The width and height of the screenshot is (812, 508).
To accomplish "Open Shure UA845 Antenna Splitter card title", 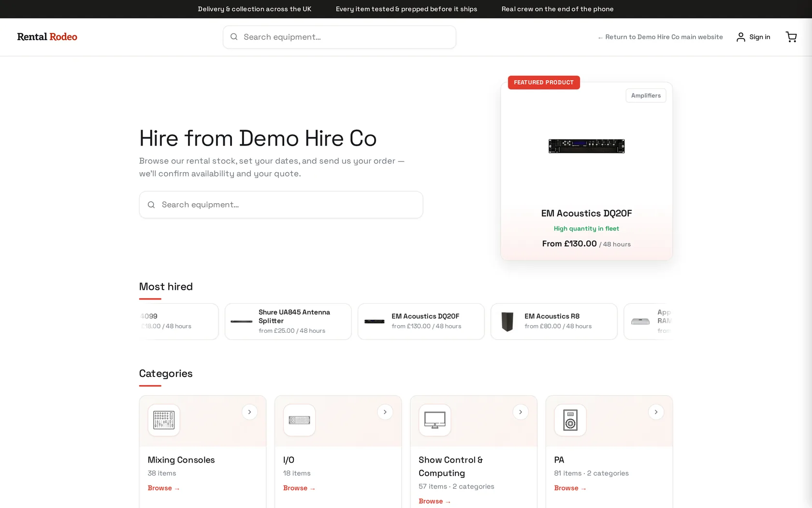I will 294,316.
